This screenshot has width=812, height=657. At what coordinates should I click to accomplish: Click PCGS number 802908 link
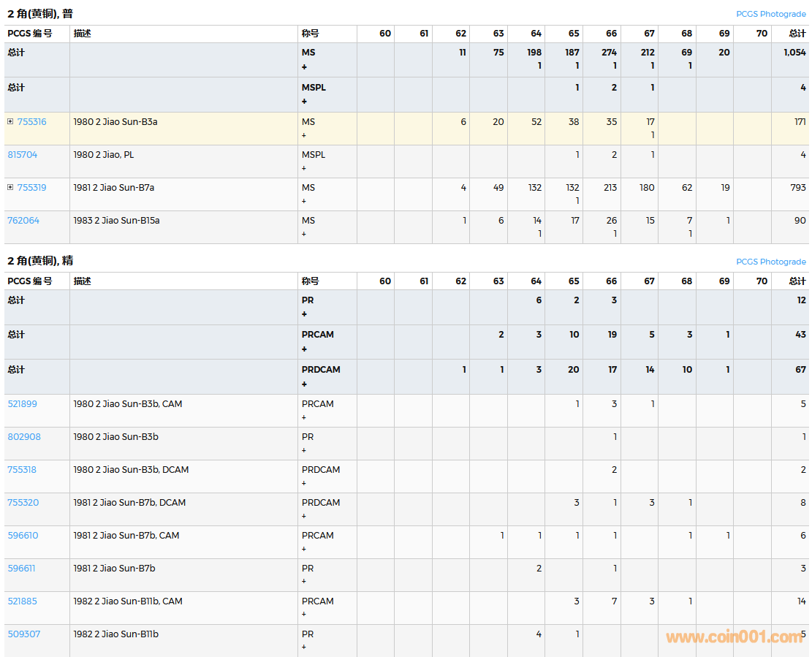[24, 437]
